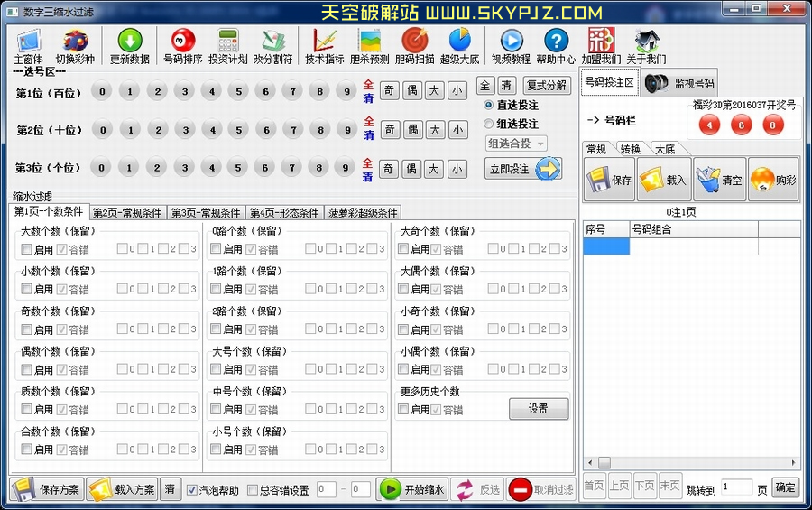Toggle the 汽泡帮助 checkbox
The width and height of the screenshot is (812, 510).
(x=192, y=490)
